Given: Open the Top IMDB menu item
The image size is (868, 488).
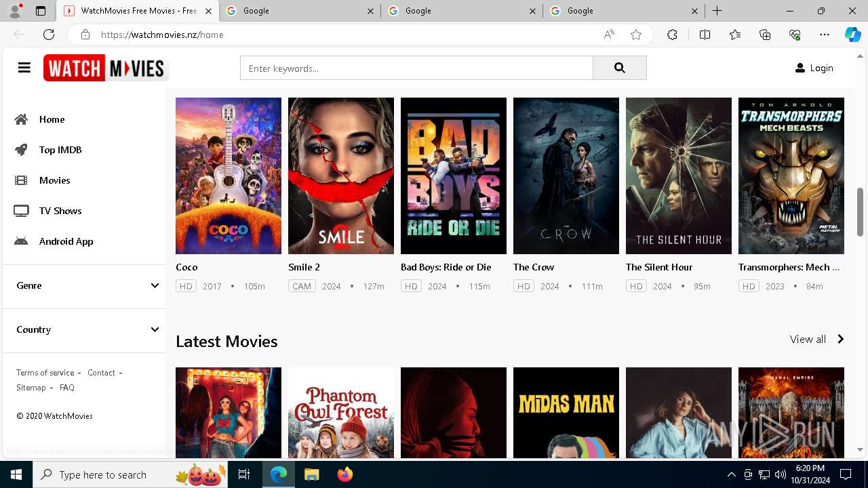Looking at the screenshot, I should tap(60, 150).
